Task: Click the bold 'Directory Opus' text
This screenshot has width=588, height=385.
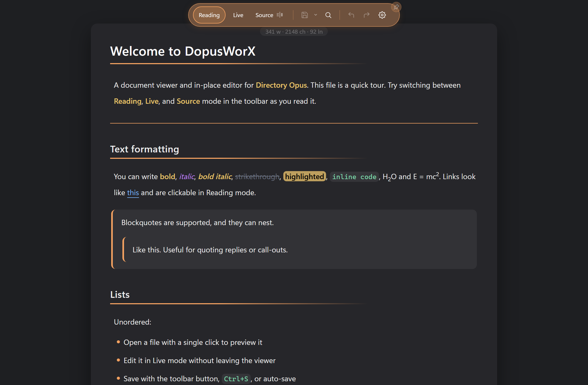Action: (281, 85)
